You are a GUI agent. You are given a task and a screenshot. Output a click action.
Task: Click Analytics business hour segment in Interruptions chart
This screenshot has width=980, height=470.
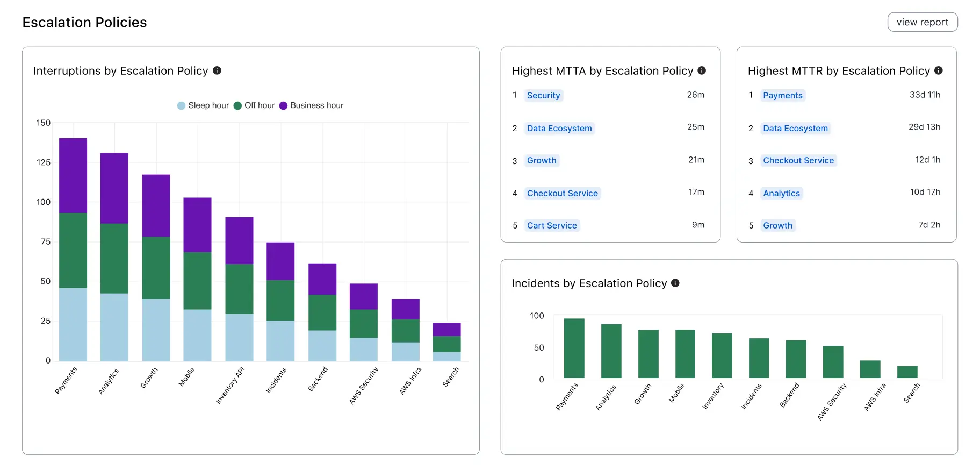(114, 188)
